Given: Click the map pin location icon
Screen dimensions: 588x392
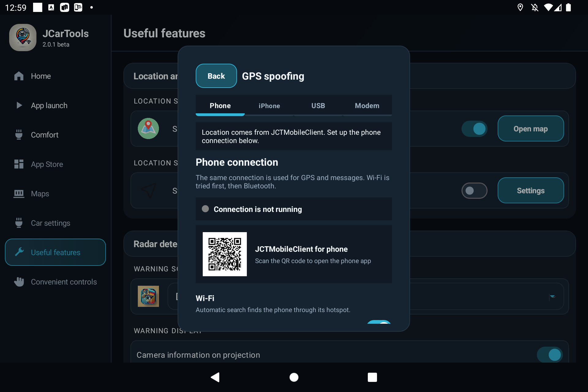Looking at the screenshot, I should (x=148, y=129).
